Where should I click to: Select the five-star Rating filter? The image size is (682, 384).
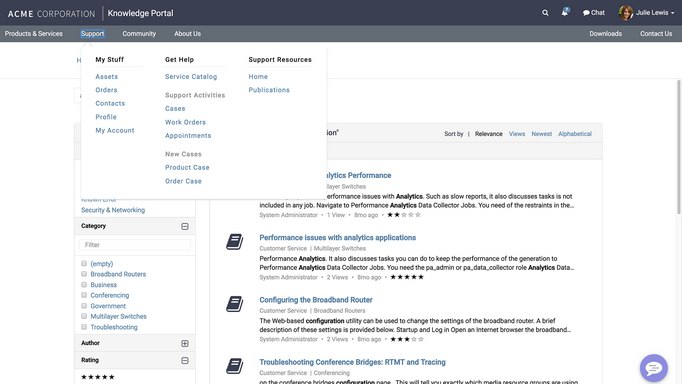click(98, 377)
